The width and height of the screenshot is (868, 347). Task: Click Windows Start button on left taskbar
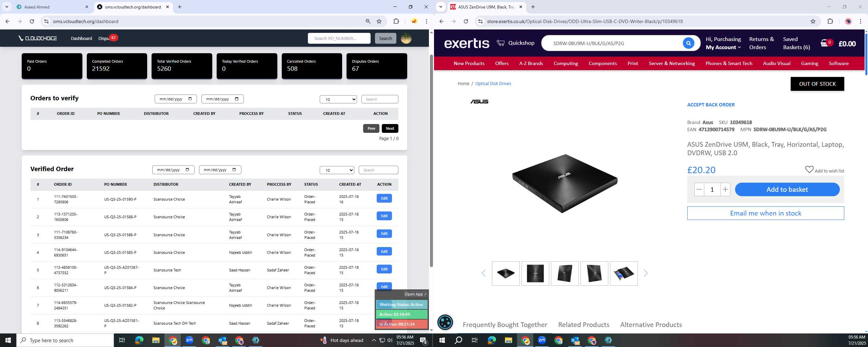pos(8,340)
